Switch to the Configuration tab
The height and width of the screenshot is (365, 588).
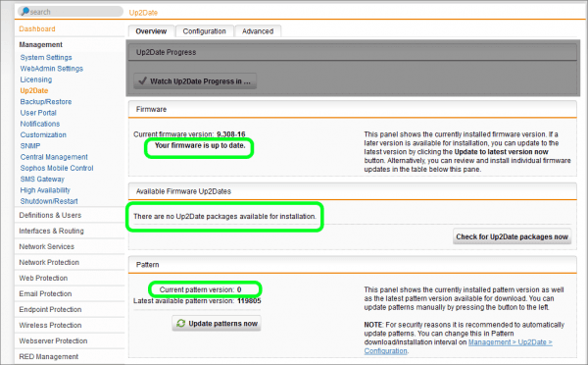point(205,31)
